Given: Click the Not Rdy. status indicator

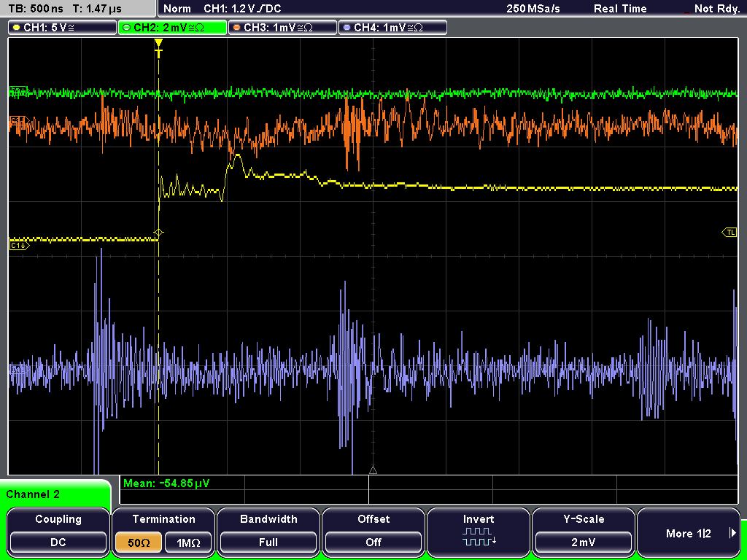Looking at the screenshot, I should (716, 9).
